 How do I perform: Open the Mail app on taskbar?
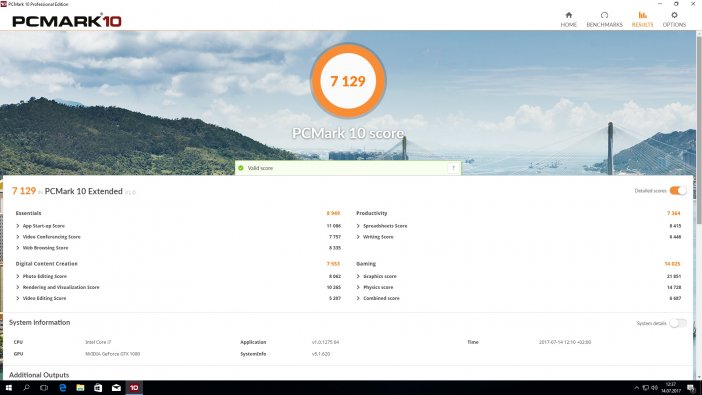(116, 388)
